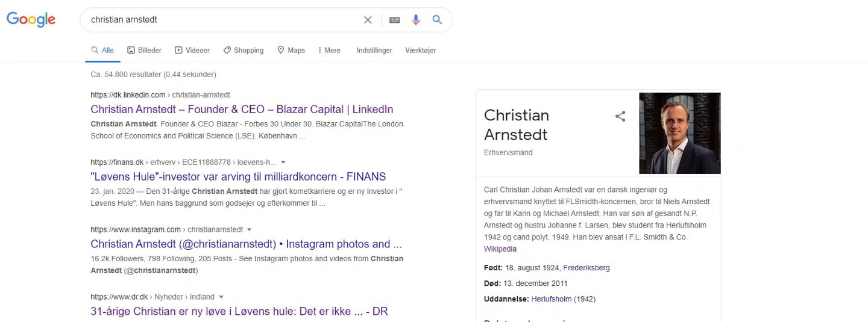Follow the Wikipedia link in knowledge panel
868x322 pixels.
[x=500, y=249]
